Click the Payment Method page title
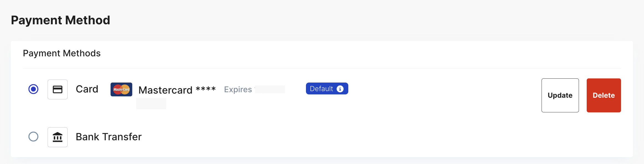The height and width of the screenshot is (164, 644). pos(61,20)
